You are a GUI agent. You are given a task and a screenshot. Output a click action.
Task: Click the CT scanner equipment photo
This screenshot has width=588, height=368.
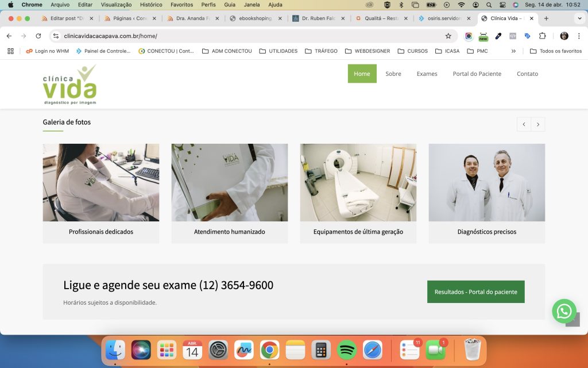358,182
